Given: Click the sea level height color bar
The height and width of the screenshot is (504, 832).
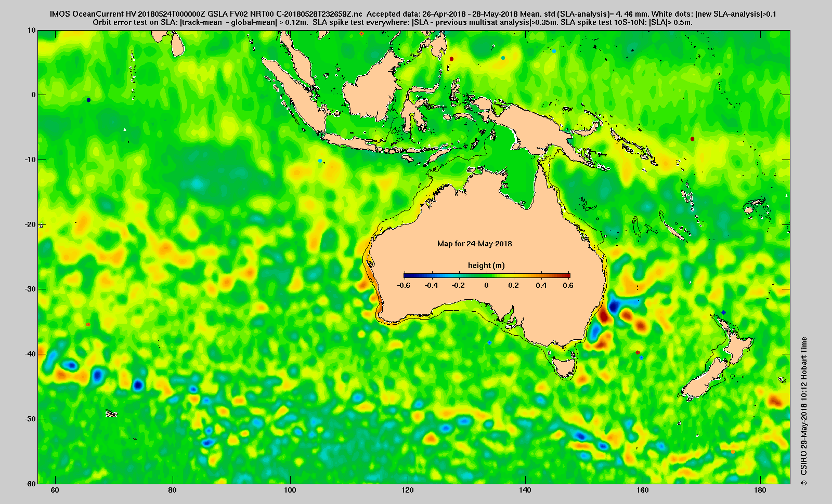Looking at the screenshot, I should click(x=487, y=275).
